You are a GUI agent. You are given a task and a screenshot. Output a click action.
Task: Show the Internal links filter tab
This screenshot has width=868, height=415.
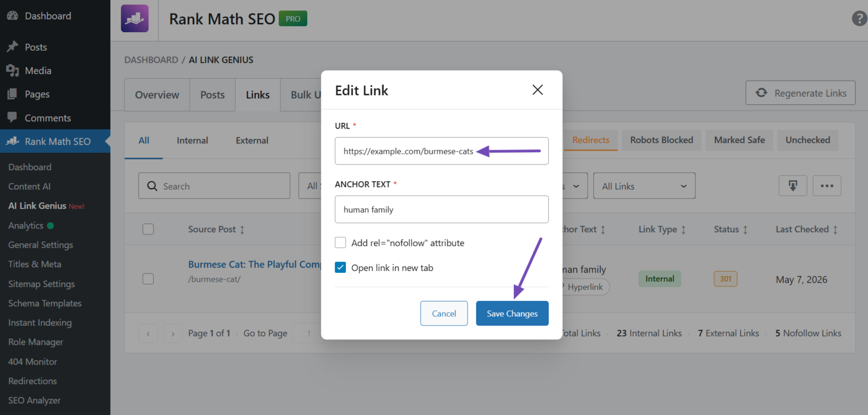tap(192, 140)
